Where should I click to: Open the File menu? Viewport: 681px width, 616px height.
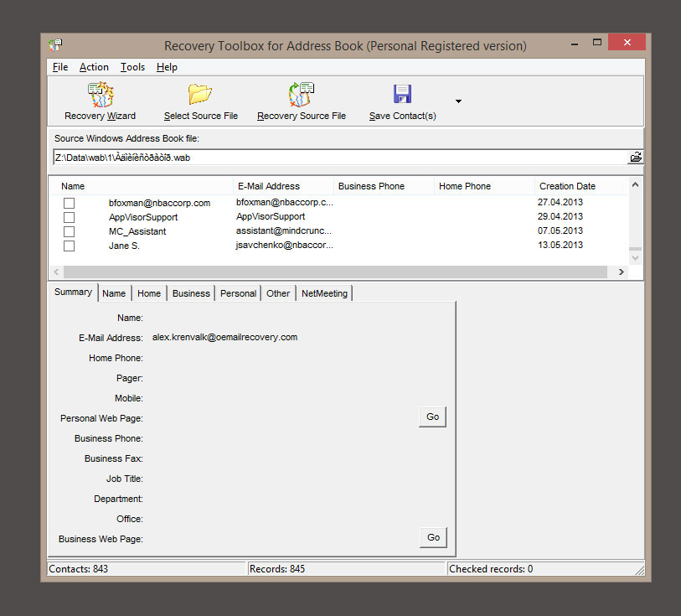point(60,67)
